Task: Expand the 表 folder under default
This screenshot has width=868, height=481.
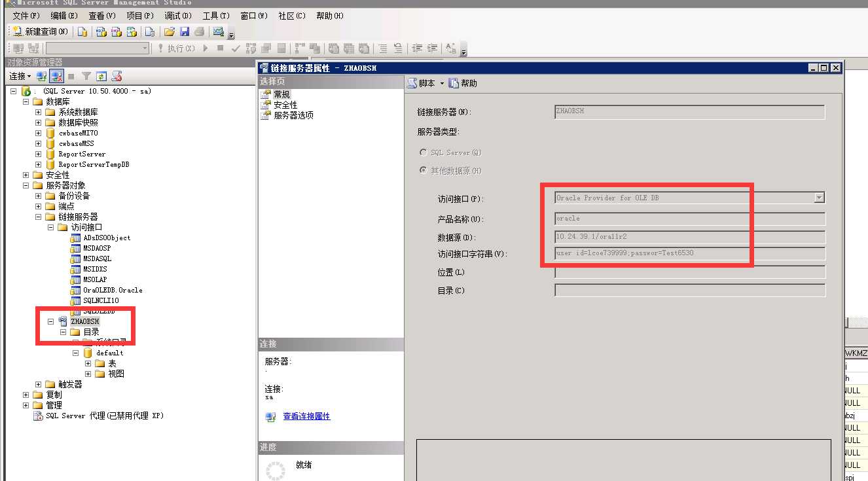Action: click(x=88, y=363)
